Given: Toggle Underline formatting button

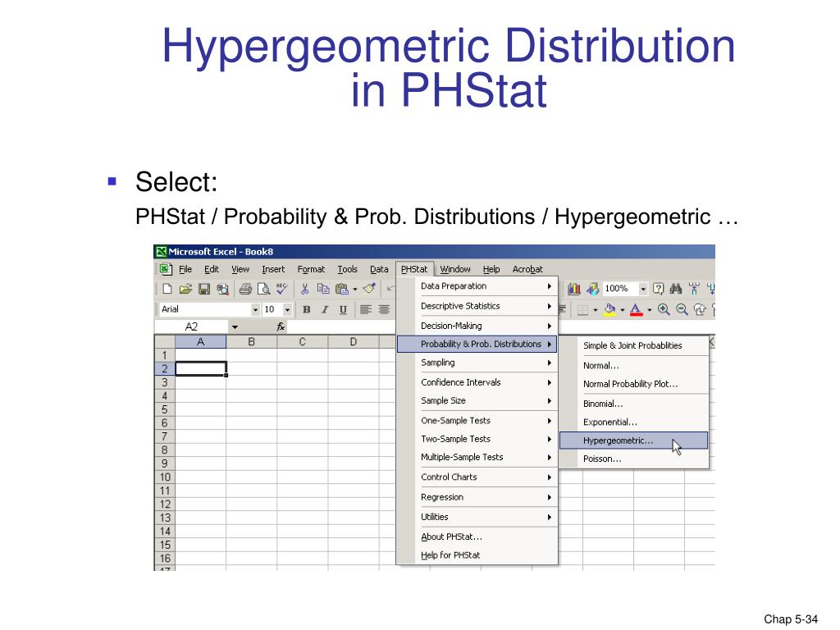Looking at the screenshot, I should (x=344, y=309).
